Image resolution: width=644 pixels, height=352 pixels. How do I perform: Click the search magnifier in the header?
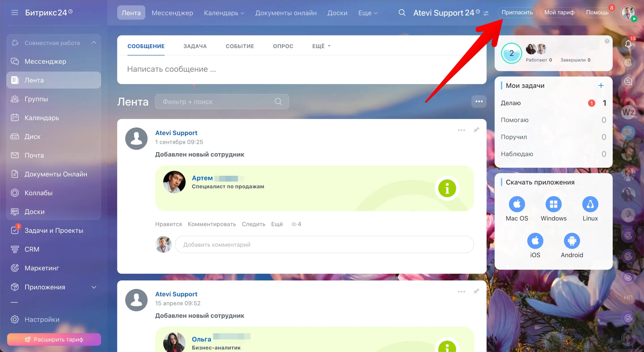(402, 12)
